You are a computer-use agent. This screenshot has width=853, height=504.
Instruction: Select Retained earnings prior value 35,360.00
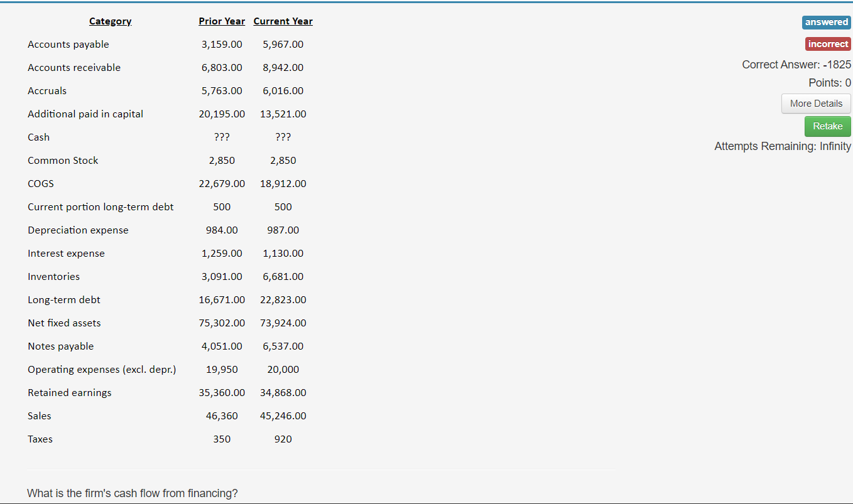click(x=222, y=393)
